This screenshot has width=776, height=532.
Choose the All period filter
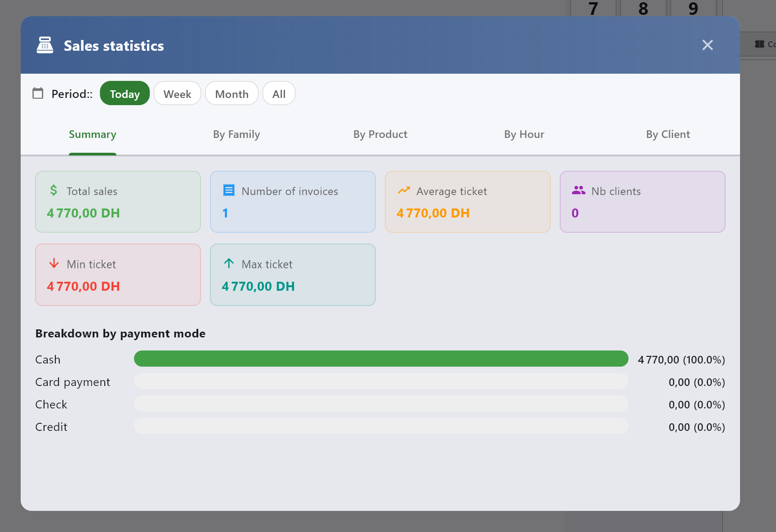tap(279, 93)
